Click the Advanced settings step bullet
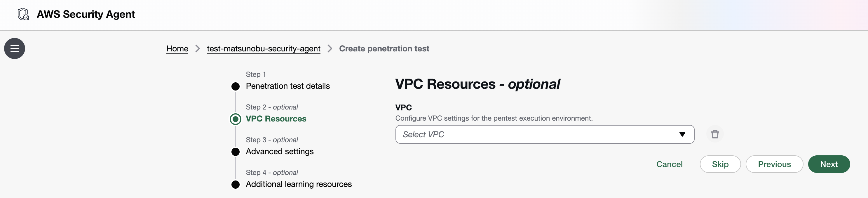 pyautogui.click(x=236, y=152)
